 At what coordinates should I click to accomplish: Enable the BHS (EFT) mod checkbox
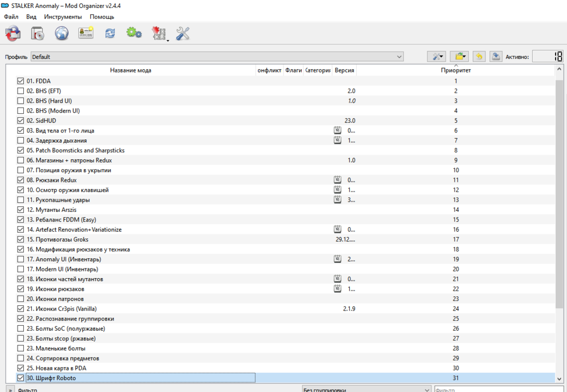(21, 91)
